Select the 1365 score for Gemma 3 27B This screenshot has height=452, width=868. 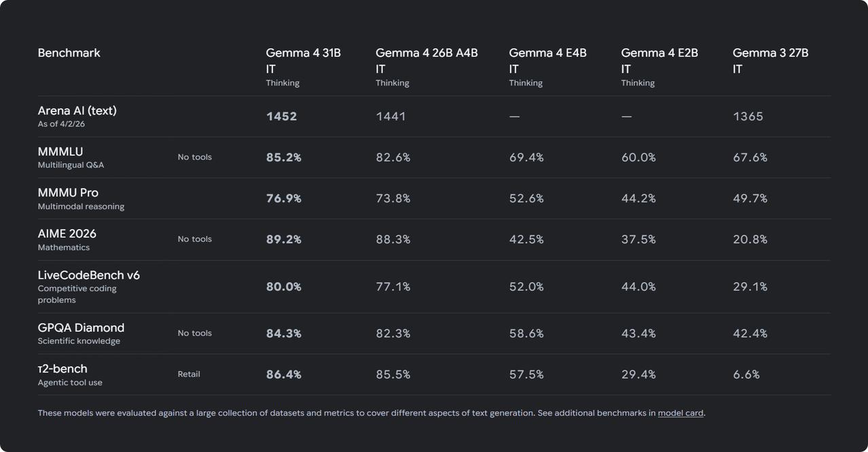coord(748,116)
